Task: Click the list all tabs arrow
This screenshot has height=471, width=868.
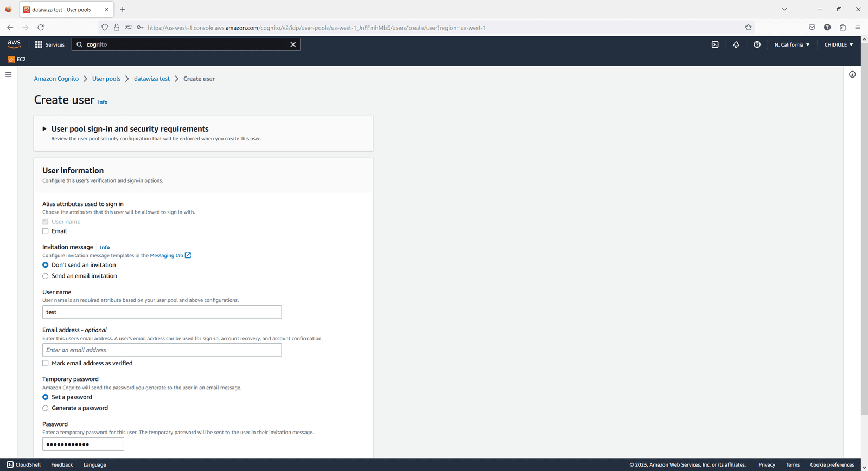Action: [x=784, y=9]
